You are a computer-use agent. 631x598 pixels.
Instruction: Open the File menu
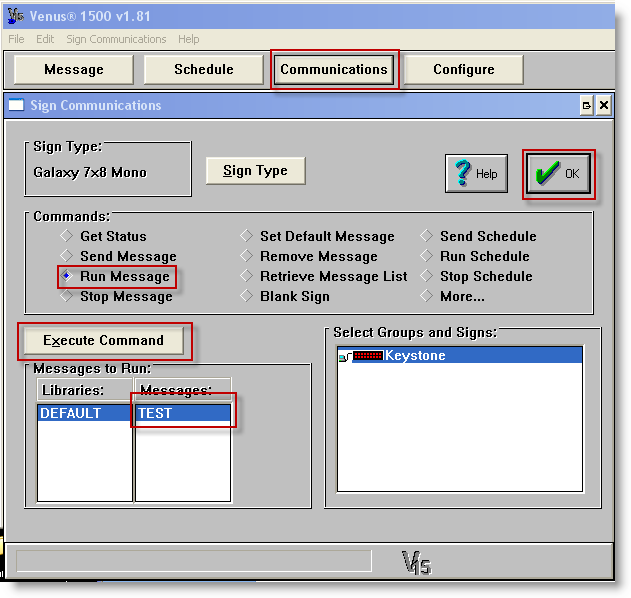coord(16,39)
